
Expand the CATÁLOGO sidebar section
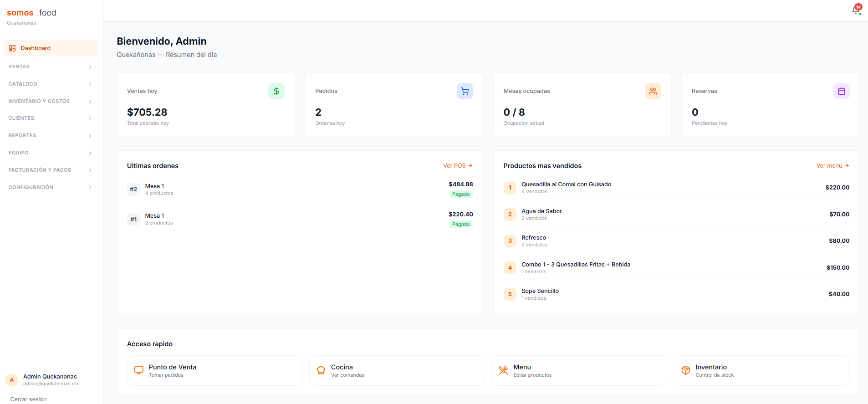(51, 84)
